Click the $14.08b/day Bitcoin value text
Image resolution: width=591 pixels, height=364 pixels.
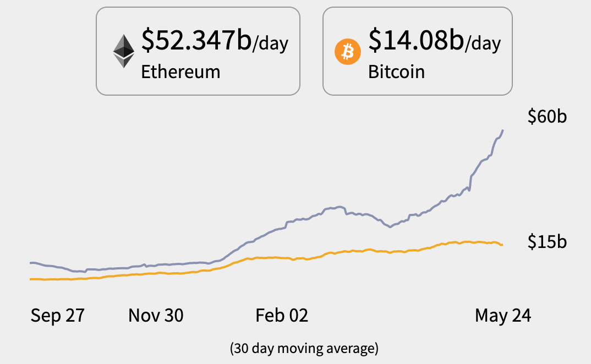click(x=435, y=40)
